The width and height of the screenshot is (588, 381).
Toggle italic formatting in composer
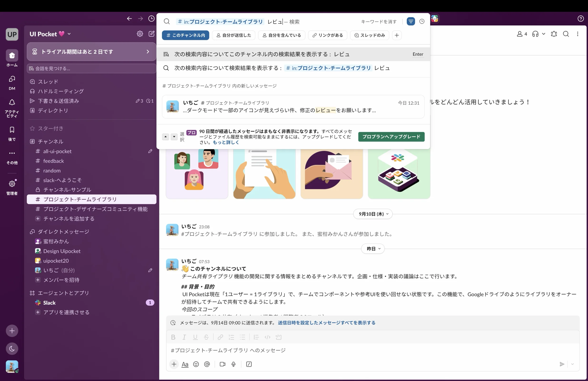184,337
